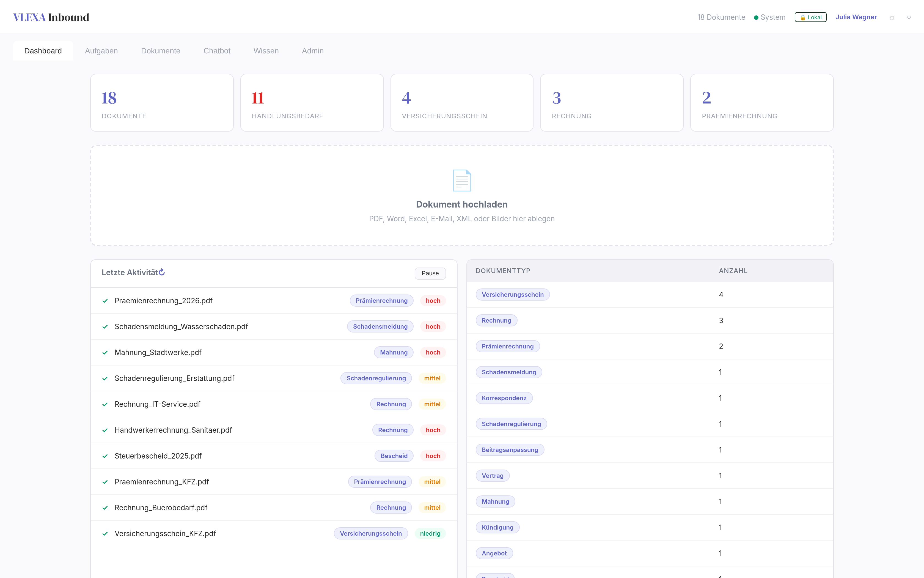Open the 4 Versicherungsschein stat card
Screen dimensions: 924x578
pyautogui.click(x=462, y=103)
